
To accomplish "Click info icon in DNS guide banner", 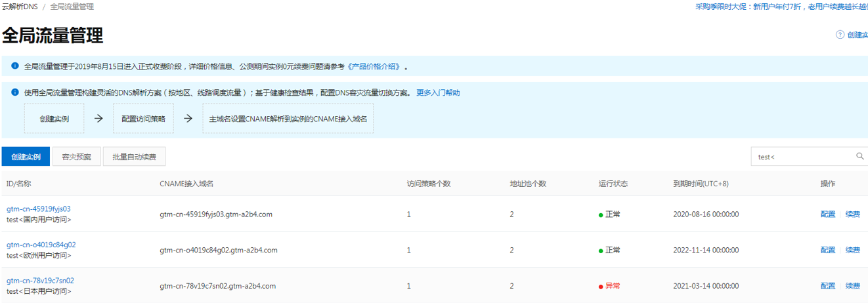I will (15, 92).
